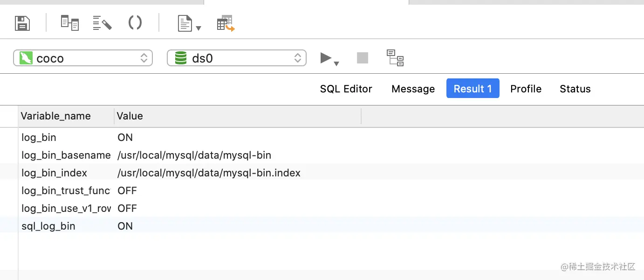The height and width of the screenshot is (280, 644).
Task: Select the sql_log_bin row
Action: tap(48, 226)
